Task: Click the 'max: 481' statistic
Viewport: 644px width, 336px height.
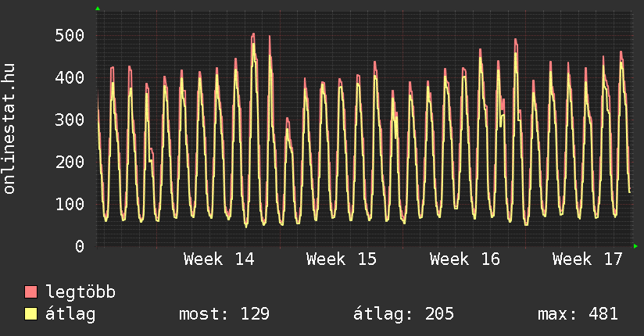Action: click(x=578, y=314)
